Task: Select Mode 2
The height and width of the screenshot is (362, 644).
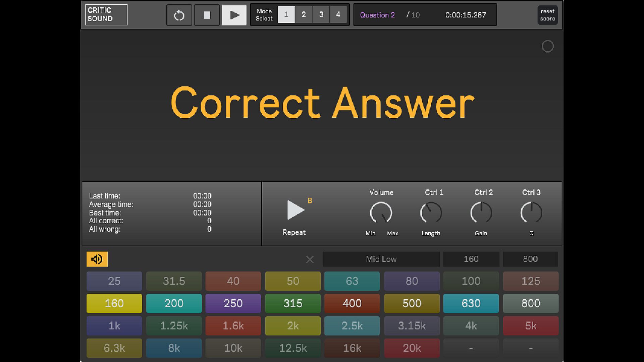Action: 304,15
